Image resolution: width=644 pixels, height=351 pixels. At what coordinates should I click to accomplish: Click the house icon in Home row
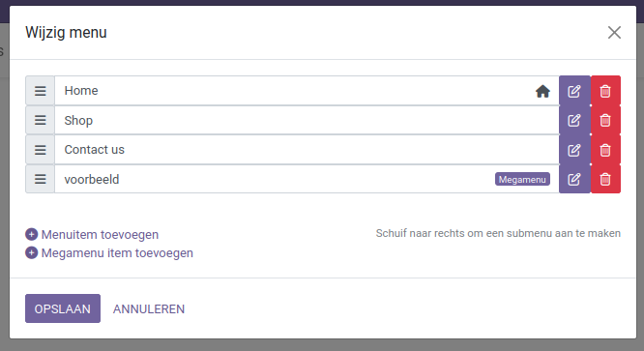coord(542,91)
